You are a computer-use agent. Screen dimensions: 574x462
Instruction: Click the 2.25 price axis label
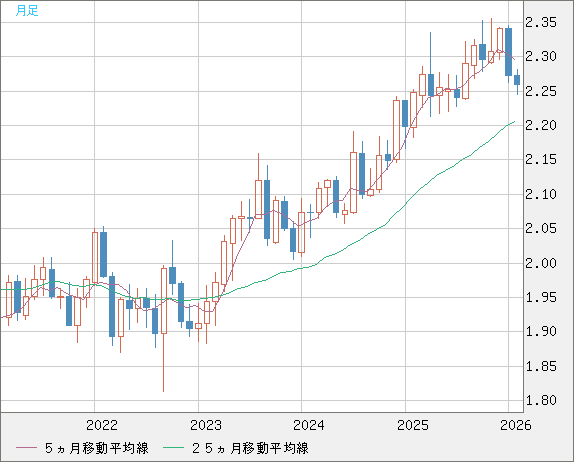[x=541, y=92]
